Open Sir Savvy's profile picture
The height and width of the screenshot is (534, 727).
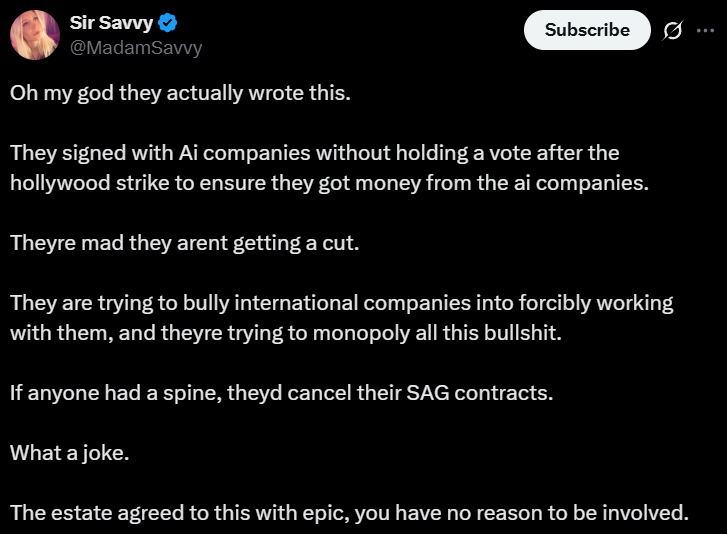[x=34, y=36]
